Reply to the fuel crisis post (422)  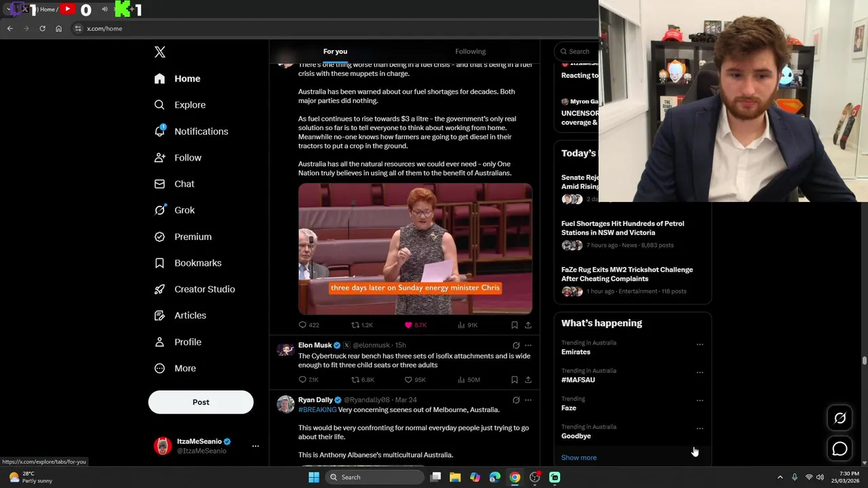click(x=309, y=325)
